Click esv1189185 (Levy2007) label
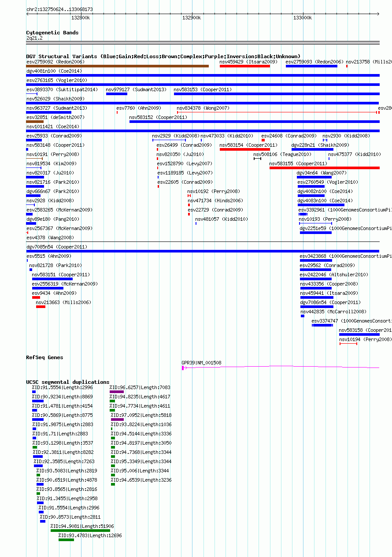This screenshot has height=557, width=392. [185, 173]
